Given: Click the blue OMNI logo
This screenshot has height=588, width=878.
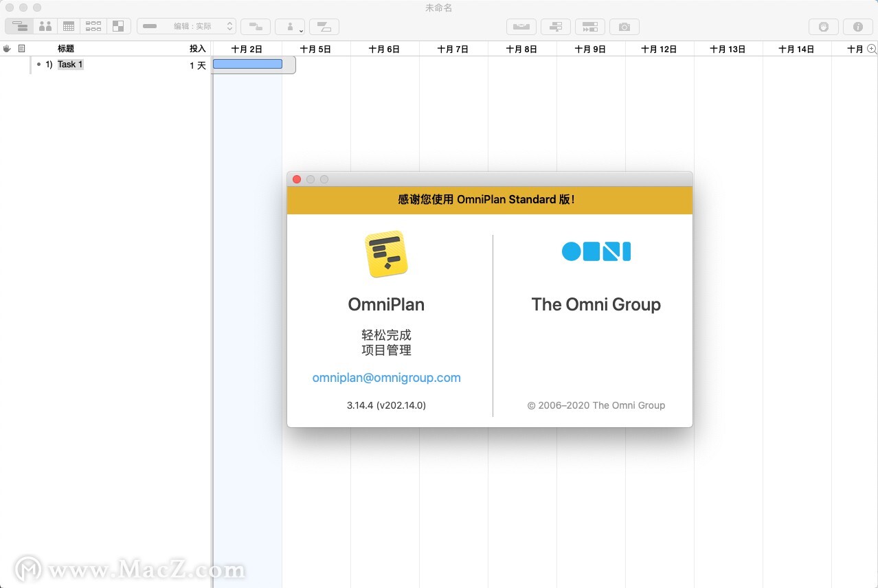Looking at the screenshot, I should click(596, 251).
